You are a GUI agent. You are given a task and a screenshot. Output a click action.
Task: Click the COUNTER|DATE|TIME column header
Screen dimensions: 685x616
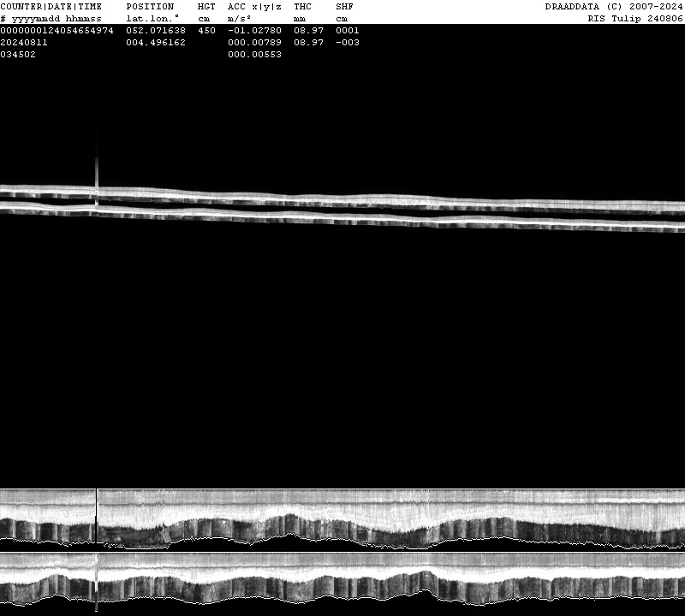point(51,6)
